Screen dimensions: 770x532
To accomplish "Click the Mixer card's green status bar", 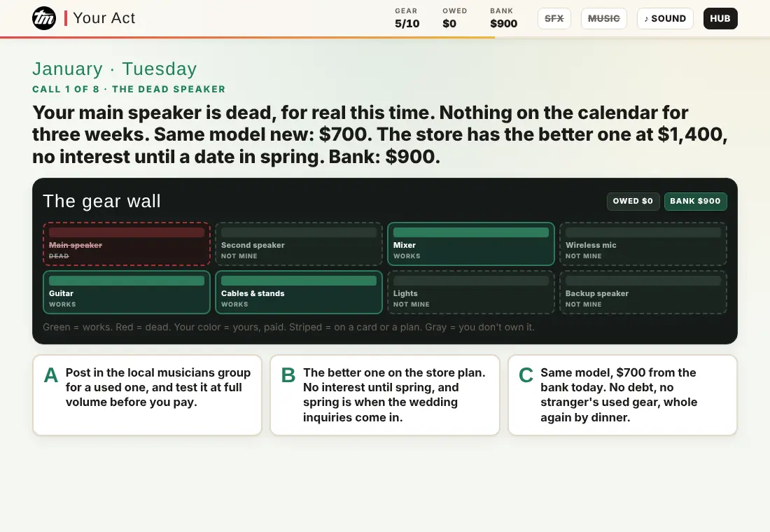I will 471,232.
